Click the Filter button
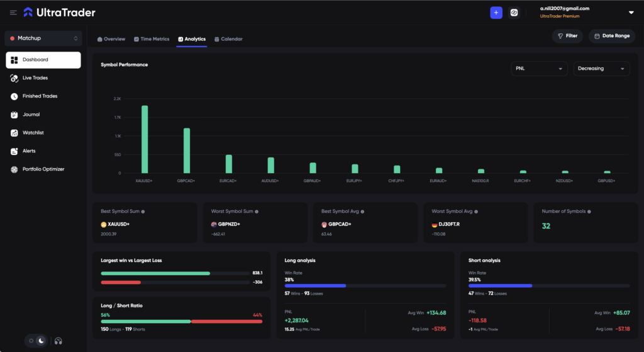This screenshot has height=352, width=644. click(x=567, y=36)
